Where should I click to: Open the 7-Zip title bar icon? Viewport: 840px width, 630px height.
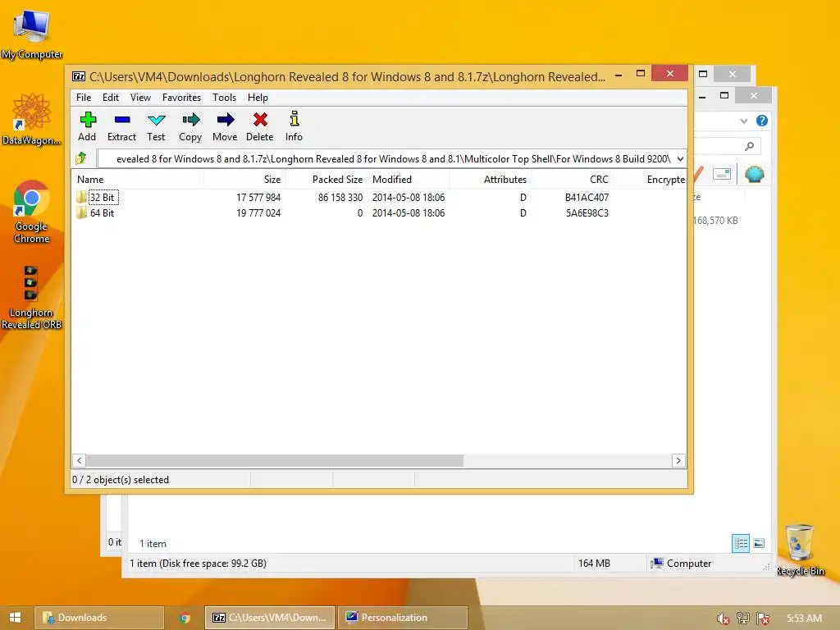tap(78, 76)
